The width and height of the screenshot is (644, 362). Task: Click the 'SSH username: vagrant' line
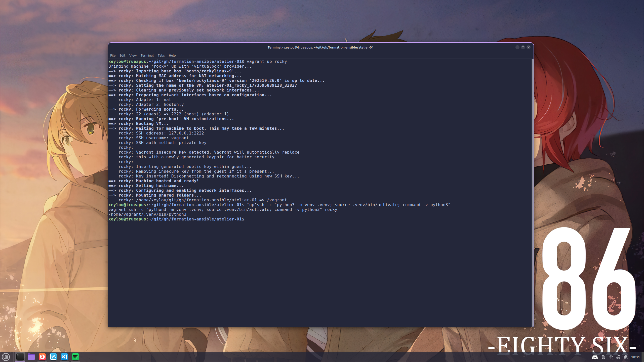(x=153, y=138)
